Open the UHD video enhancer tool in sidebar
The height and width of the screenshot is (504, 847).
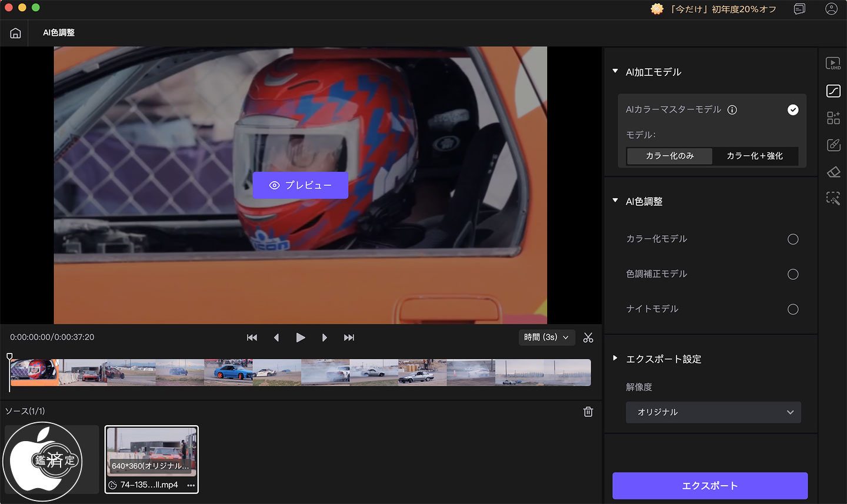[833, 64]
